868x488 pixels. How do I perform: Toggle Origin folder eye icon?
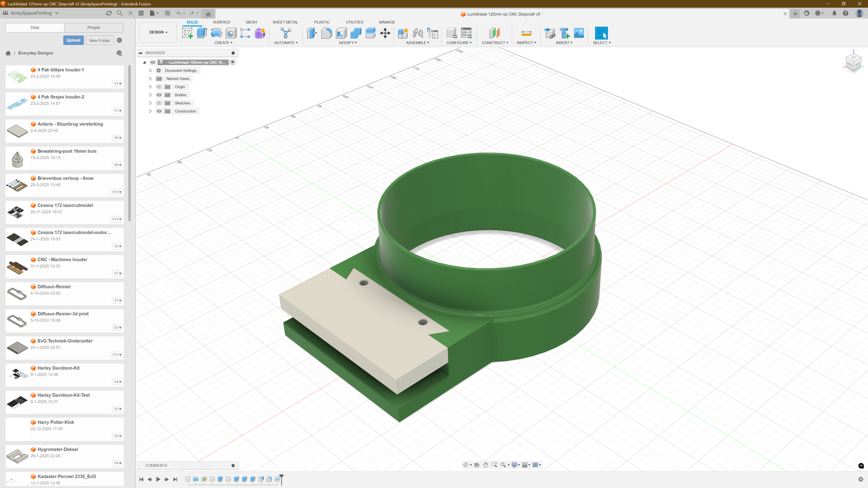pos(159,87)
